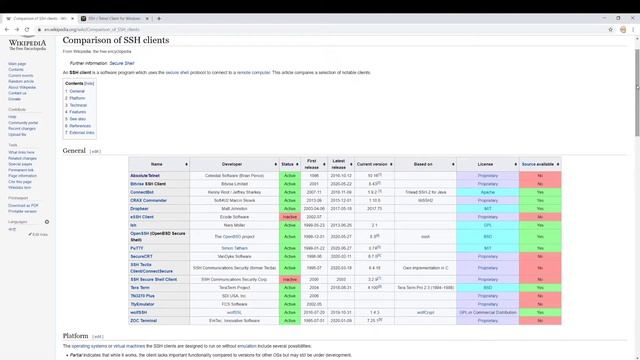640x360 pixels.
Task: Open the PuTTY table entry
Action: (137, 248)
